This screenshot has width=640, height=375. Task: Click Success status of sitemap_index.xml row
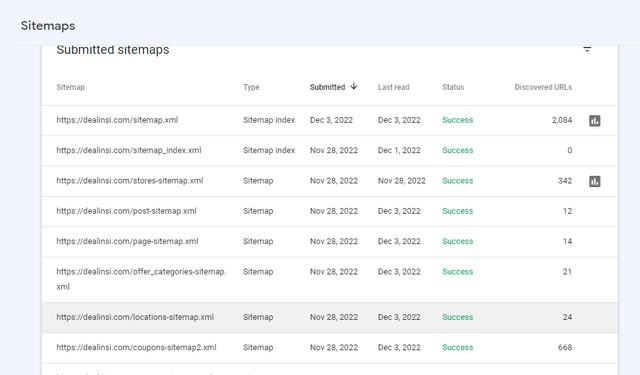click(458, 150)
